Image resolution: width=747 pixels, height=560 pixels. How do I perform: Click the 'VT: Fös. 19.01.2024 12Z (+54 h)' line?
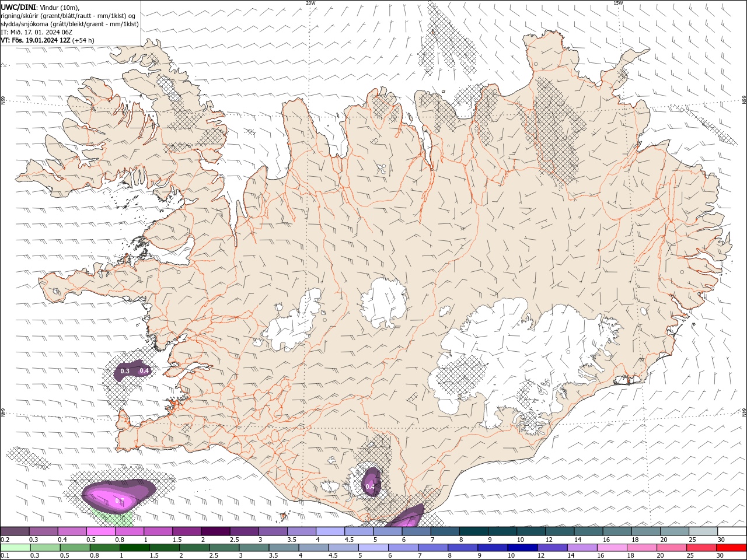coord(48,40)
